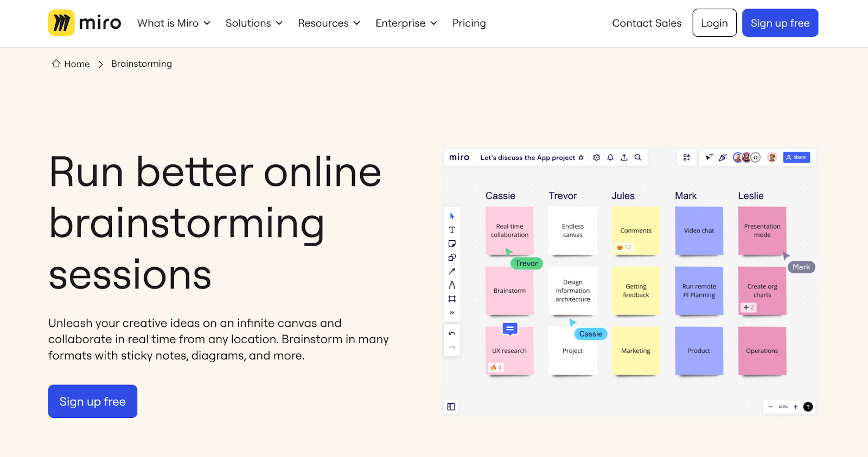Select the Operations sticky note
Screen dimensions: 868x457
(762, 351)
